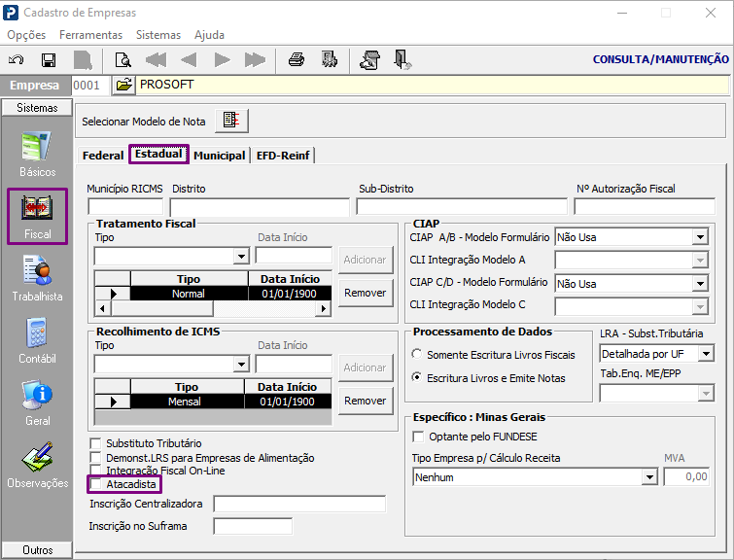Open company folder browse icon
Screen dimensions: 734x560
[123, 86]
